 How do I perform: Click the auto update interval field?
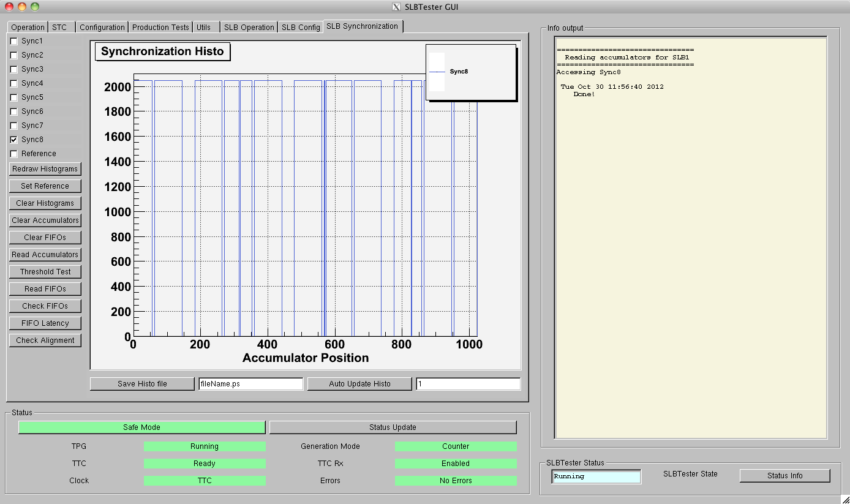click(x=468, y=384)
